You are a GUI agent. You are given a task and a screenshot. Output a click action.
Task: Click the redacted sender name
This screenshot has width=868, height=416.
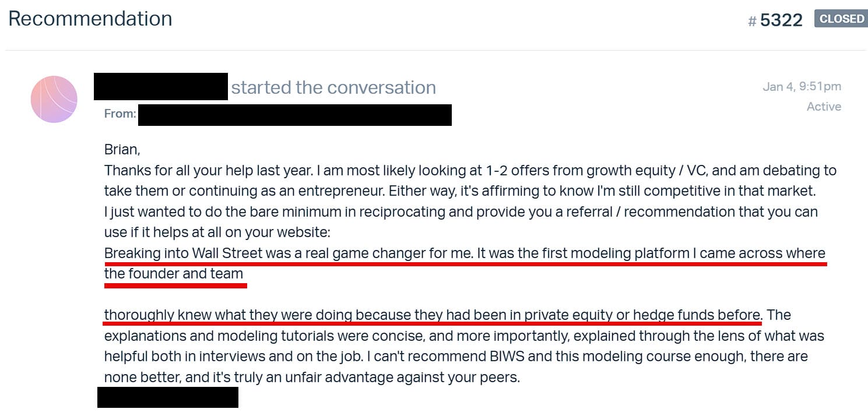point(161,87)
